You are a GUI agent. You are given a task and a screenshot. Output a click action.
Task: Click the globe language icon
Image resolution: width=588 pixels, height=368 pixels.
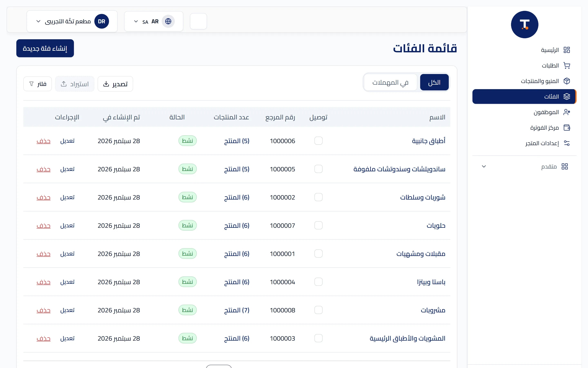[x=168, y=21]
